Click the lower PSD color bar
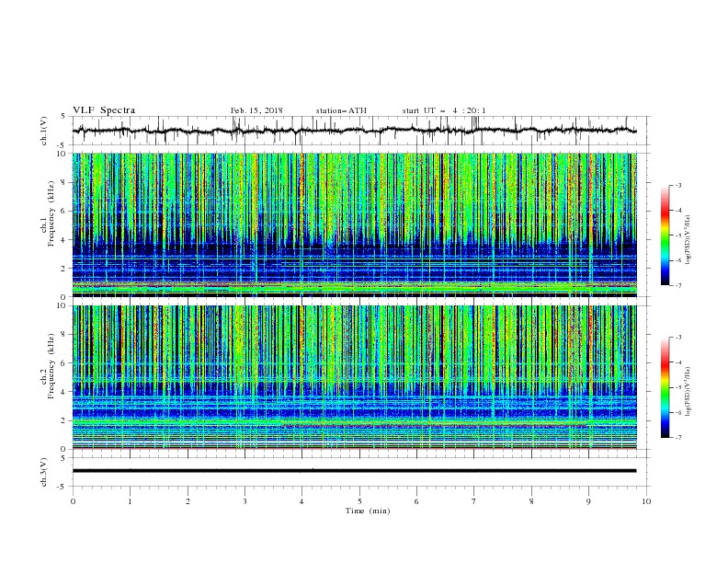The width and height of the screenshot is (728, 563). (665, 387)
